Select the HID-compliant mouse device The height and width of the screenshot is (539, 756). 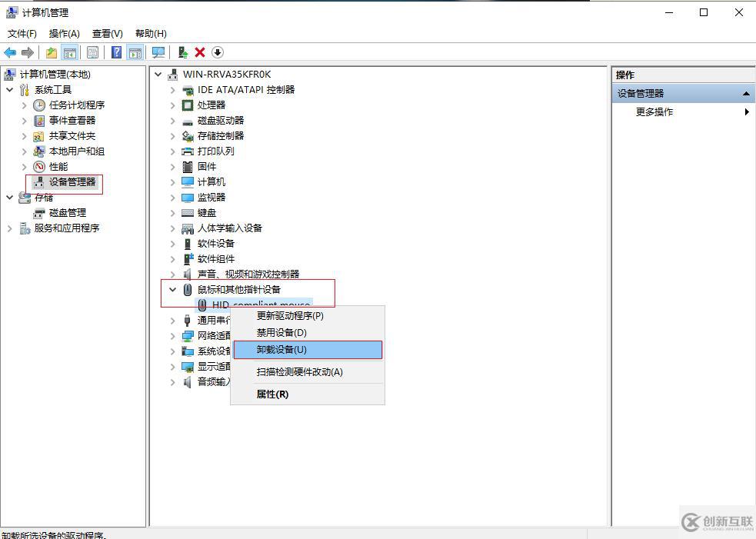point(261,304)
